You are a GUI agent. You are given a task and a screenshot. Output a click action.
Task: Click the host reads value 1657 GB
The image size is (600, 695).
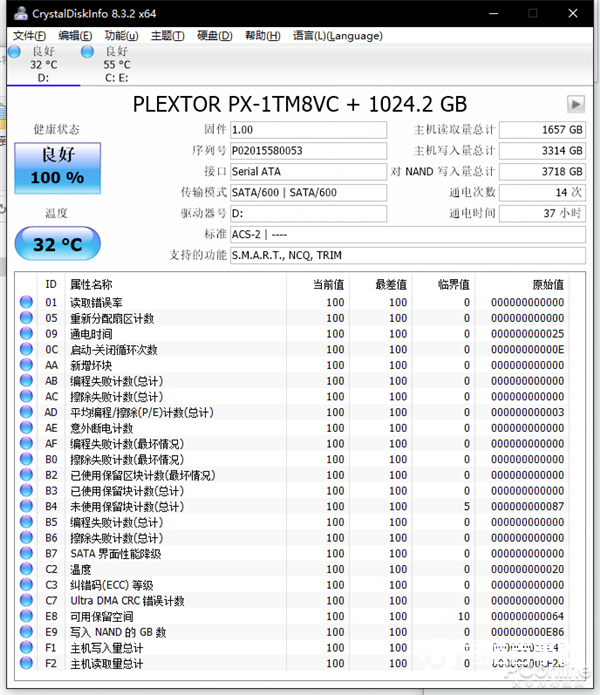click(x=542, y=130)
